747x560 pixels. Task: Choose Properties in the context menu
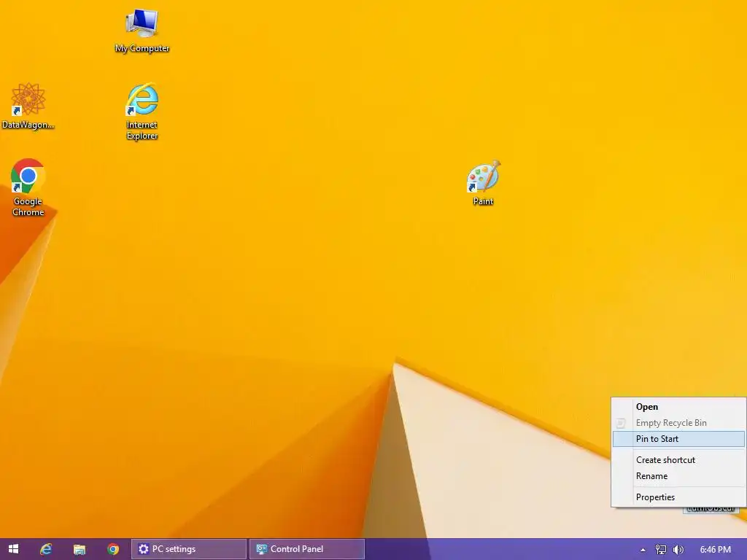click(x=678, y=497)
